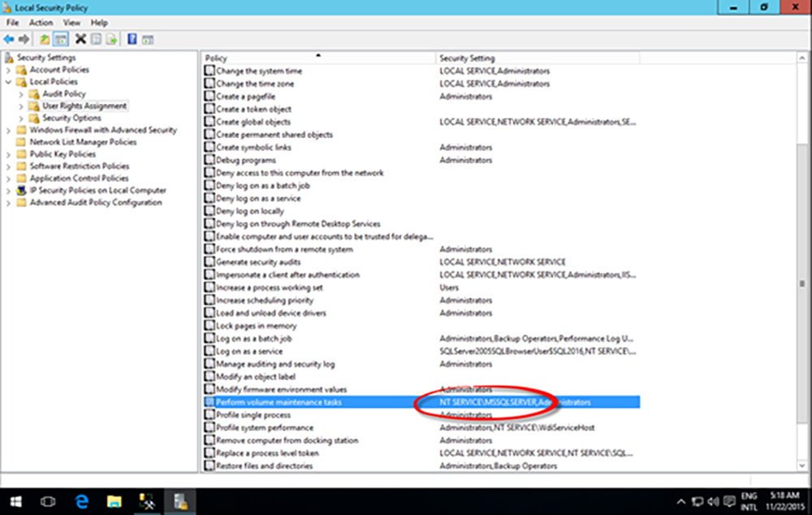Click the policy list vertical scrollbar

pos(803,284)
